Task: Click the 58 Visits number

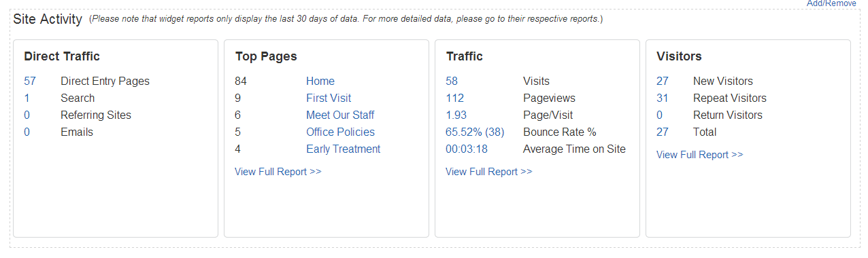Action: [452, 81]
